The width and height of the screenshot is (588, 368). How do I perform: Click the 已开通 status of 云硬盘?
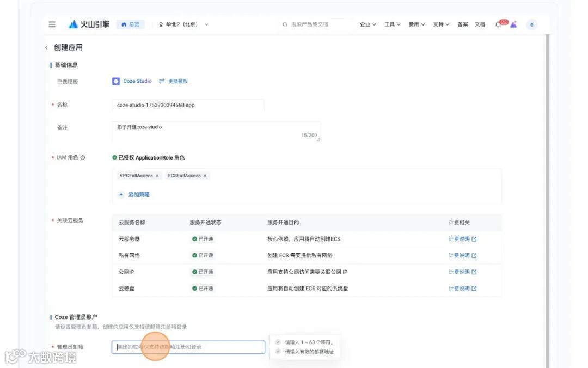pyautogui.click(x=203, y=289)
